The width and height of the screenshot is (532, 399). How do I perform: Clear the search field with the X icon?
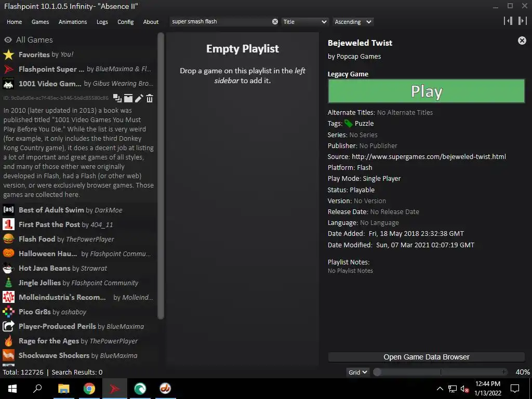pyautogui.click(x=275, y=22)
